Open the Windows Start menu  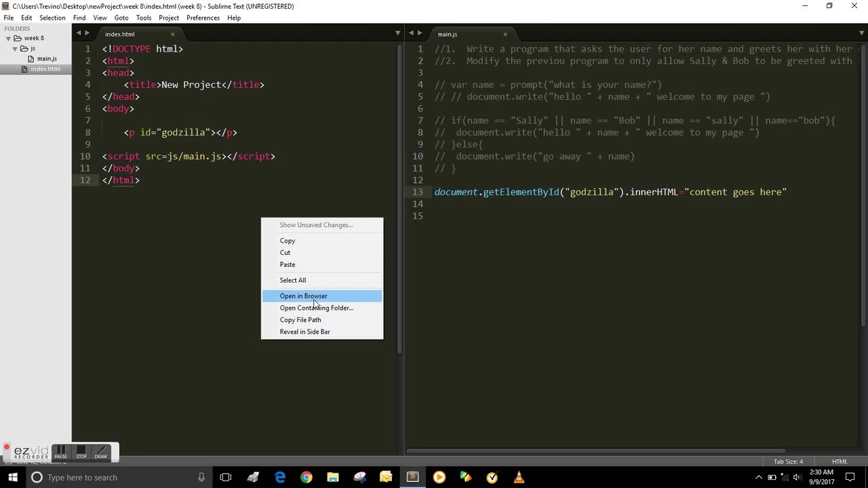coord(13,477)
